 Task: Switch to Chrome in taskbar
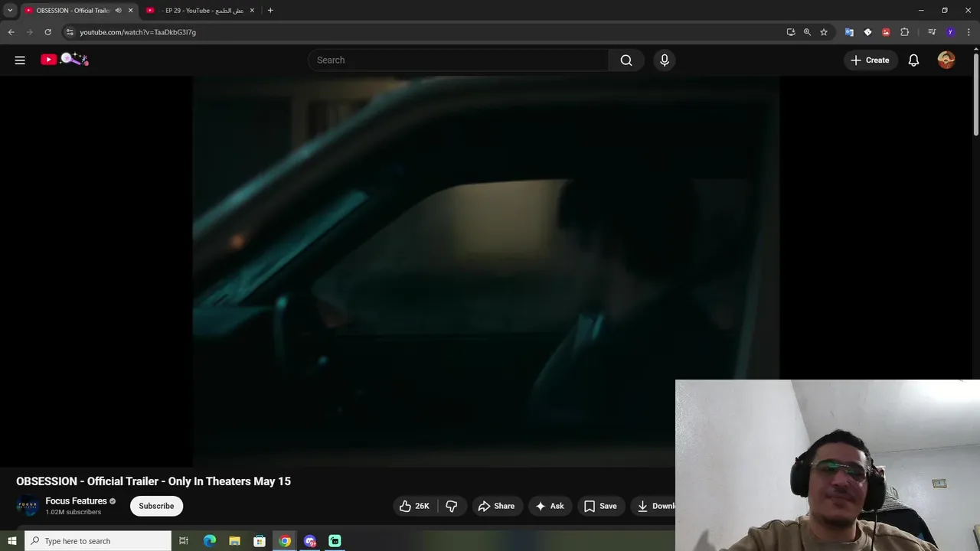(x=285, y=541)
